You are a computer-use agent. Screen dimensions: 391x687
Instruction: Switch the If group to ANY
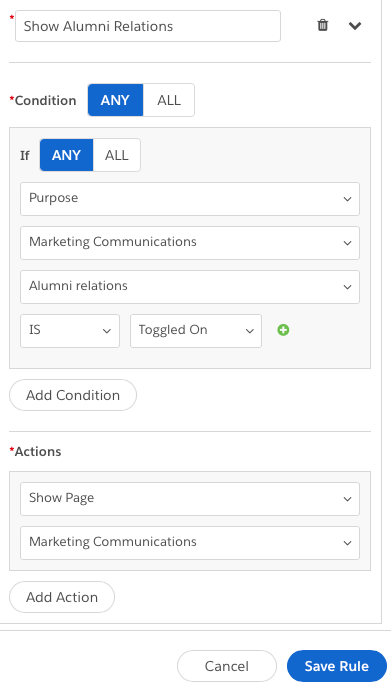point(66,155)
